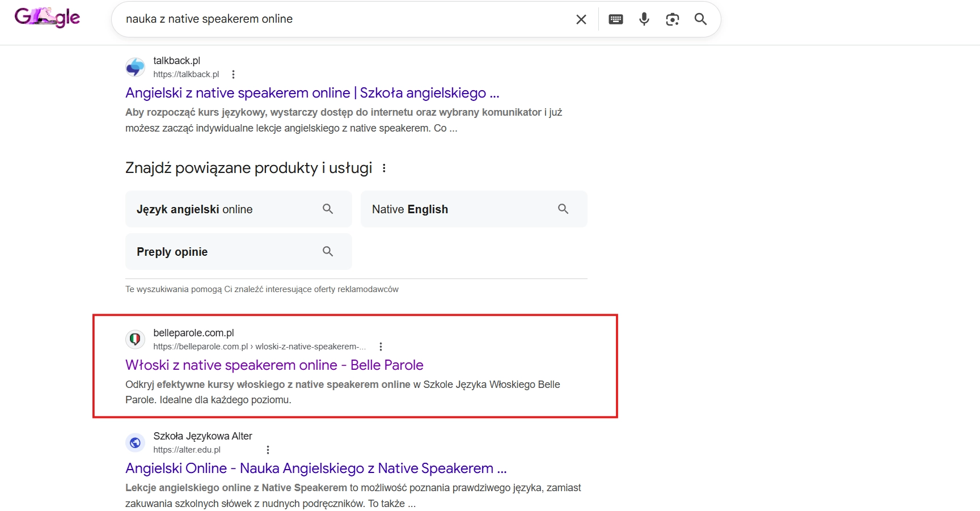
Task: Open more options next to alter.edu.pl URL
Action: [268, 450]
